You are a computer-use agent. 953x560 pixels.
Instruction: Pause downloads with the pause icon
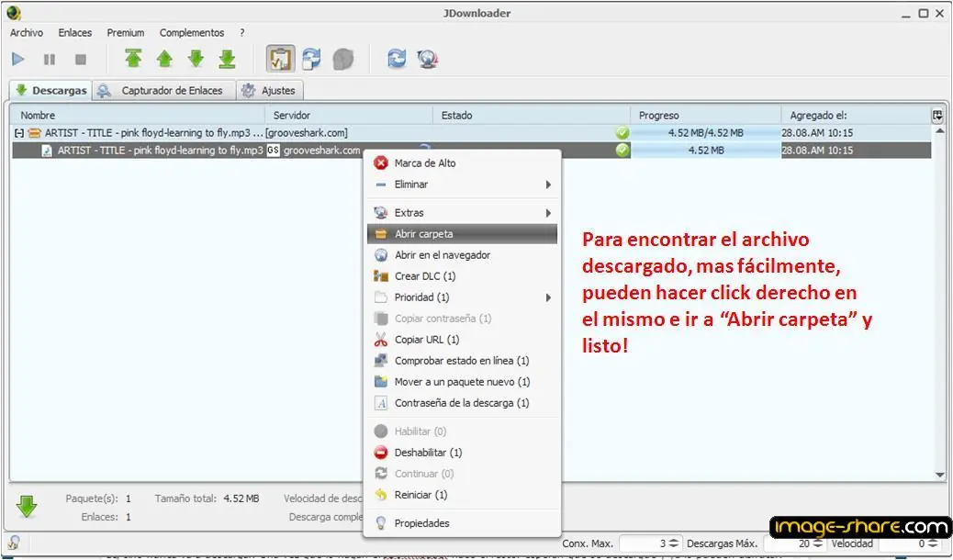(x=50, y=59)
